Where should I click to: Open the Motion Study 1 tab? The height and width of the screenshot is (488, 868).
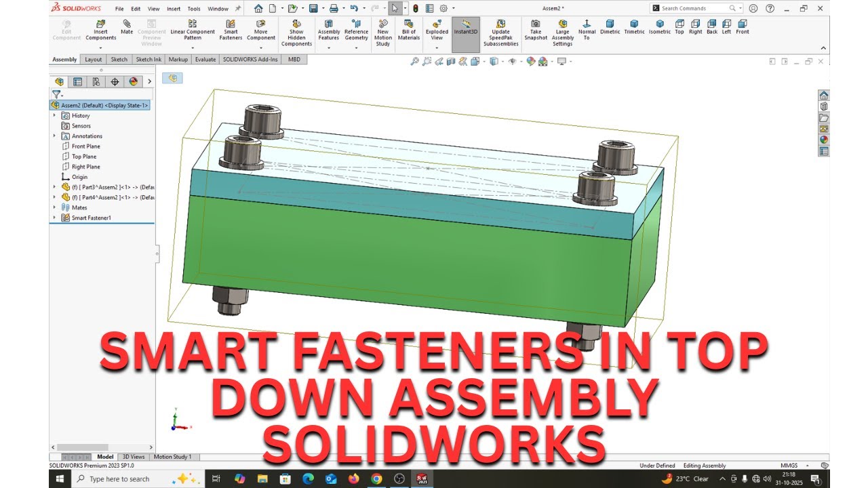[172, 457]
